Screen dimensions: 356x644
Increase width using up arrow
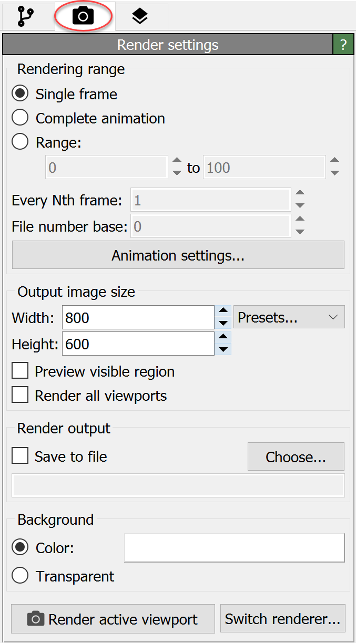click(x=223, y=311)
